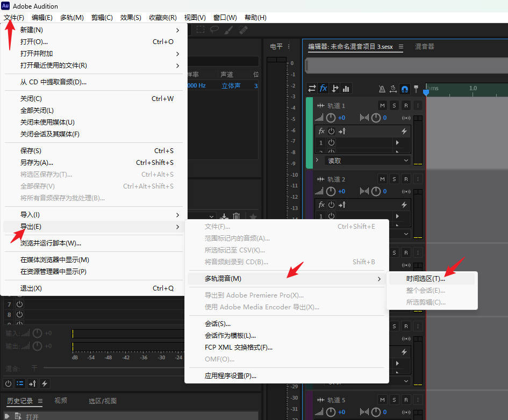Solo 轨道 1 with the S button
The height and width of the screenshot is (420, 508).
click(x=394, y=105)
